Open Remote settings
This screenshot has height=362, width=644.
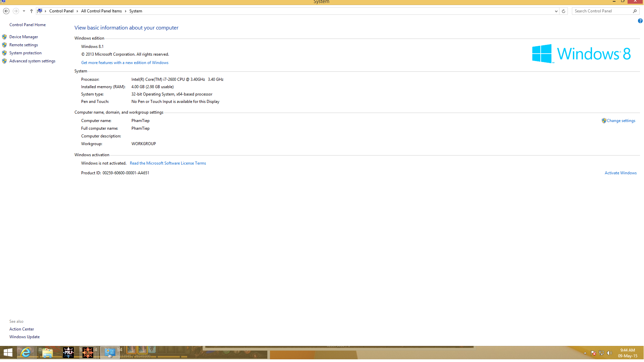click(x=23, y=45)
